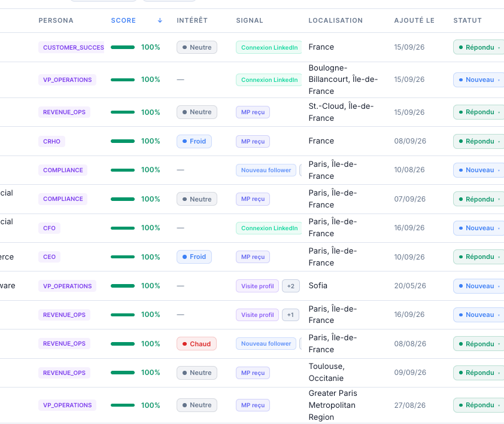Image resolution: width=504 pixels, height=424 pixels.
Task: Click the VP_OPERATIONS tag in Greater Paris row
Action: coord(68,405)
